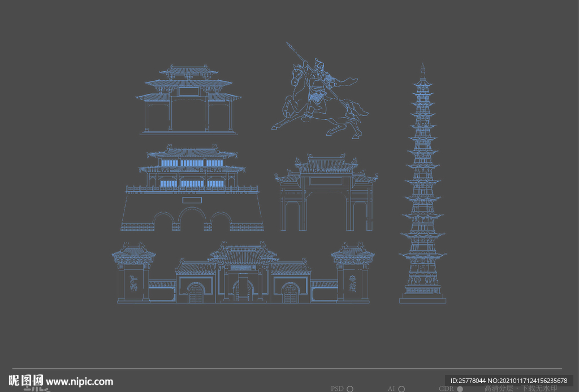Select the AI format radio button
Viewport: 579px width, 392px height.
(x=402, y=389)
